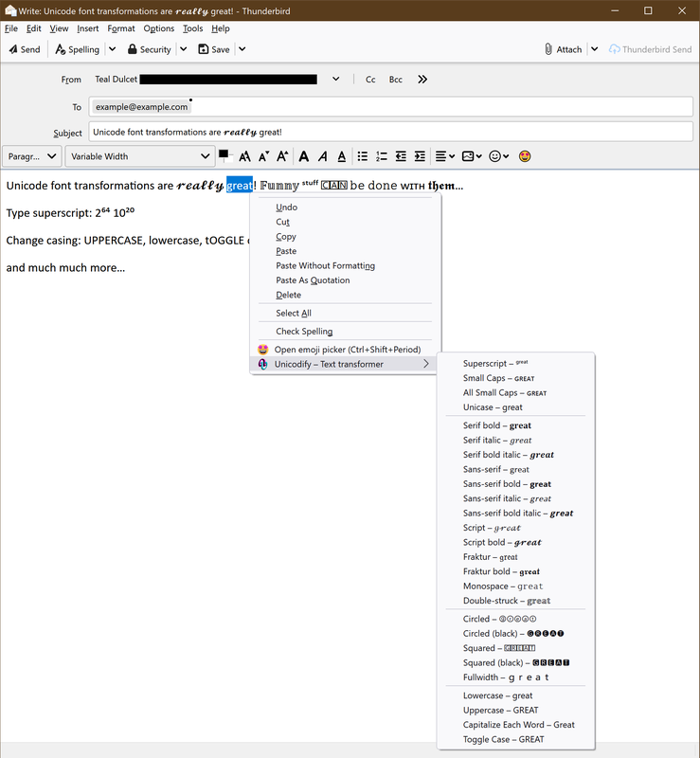Show more address fields chevron
The height and width of the screenshot is (758, 700).
(x=422, y=80)
